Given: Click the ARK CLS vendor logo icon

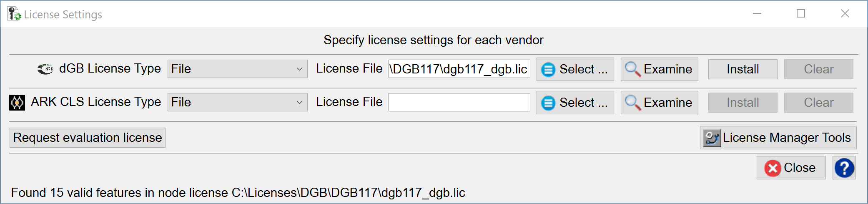Looking at the screenshot, I should 17,102.
